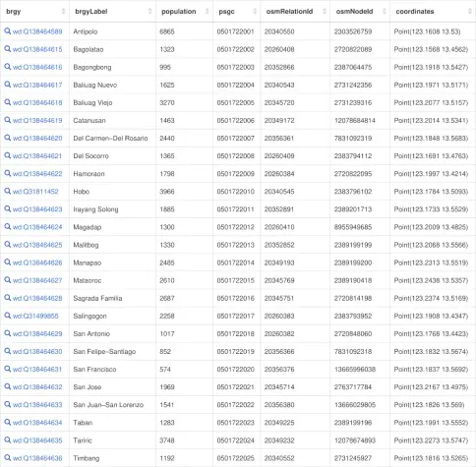Select osmRelationId value 20345714
Image resolution: width=476 pixels, height=467 pixels.
[279, 386]
